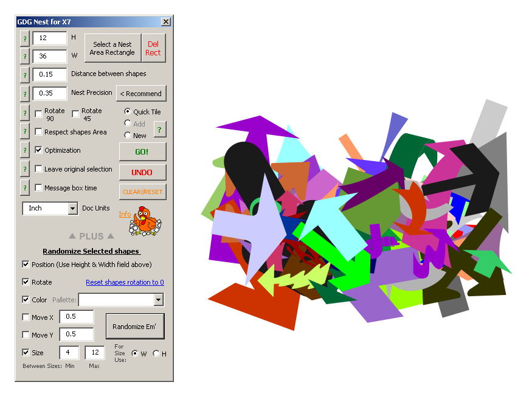Click the help icon beside Optimization
Viewport: 532px width, 399px height.
click(25, 150)
